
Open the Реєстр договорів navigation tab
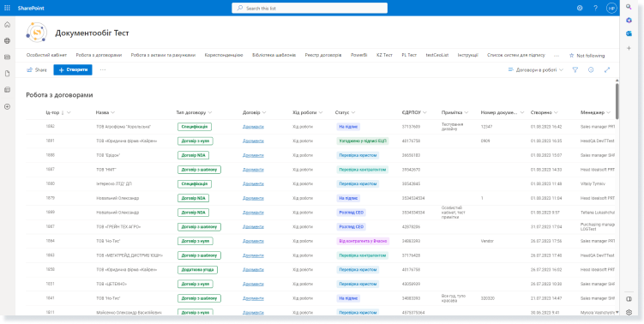click(x=323, y=55)
